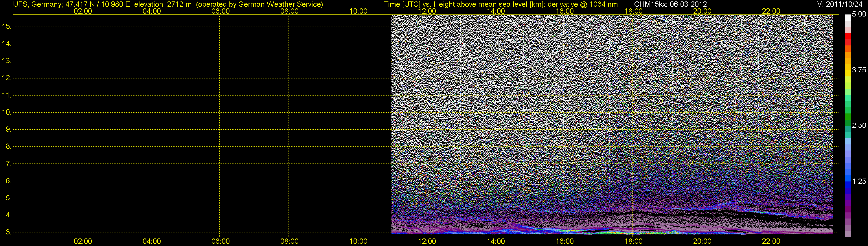Click the 08:00 label on the bottom time axis
The width and height of the screenshot is (868, 246).
[289, 241]
